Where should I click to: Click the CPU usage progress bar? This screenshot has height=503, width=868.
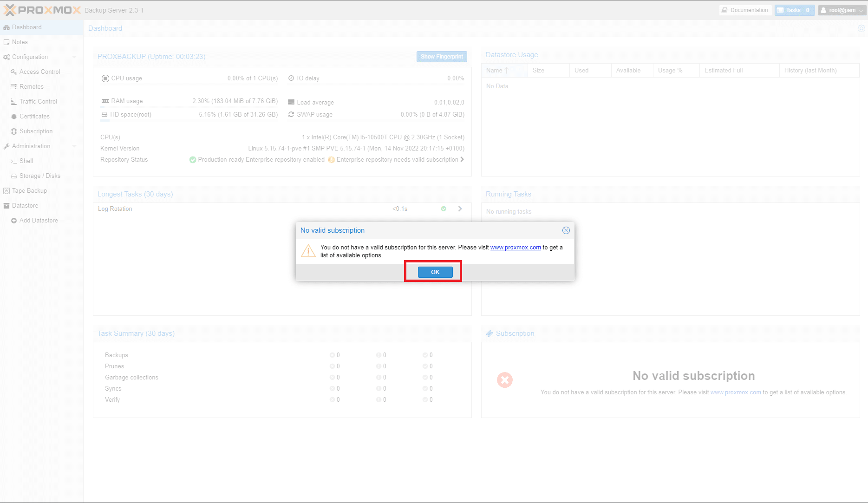(x=189, y=85)
